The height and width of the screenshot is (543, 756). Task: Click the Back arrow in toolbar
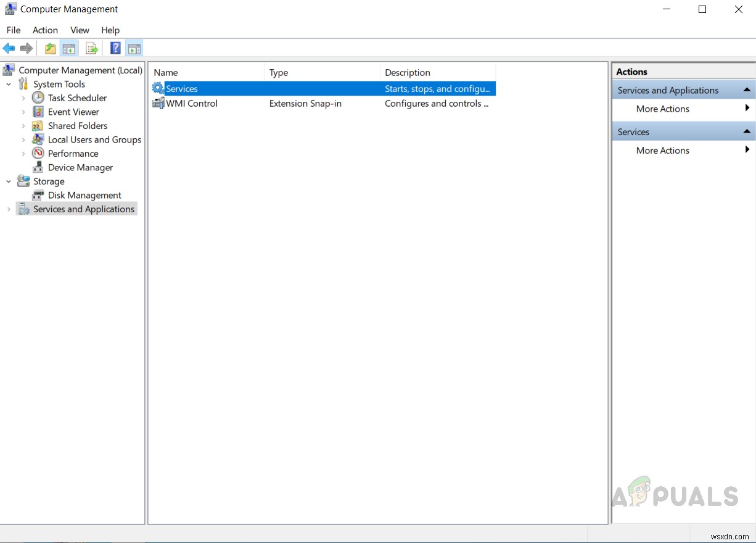9,48
